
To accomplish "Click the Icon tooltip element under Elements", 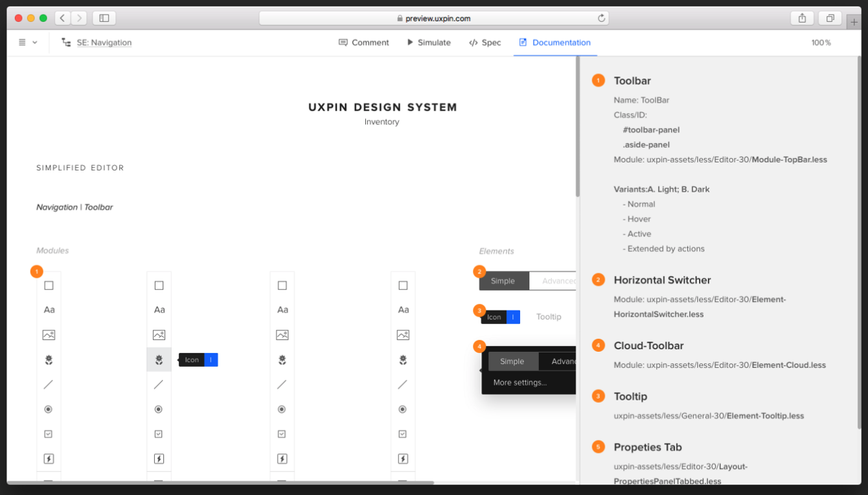I will [500, 317].
